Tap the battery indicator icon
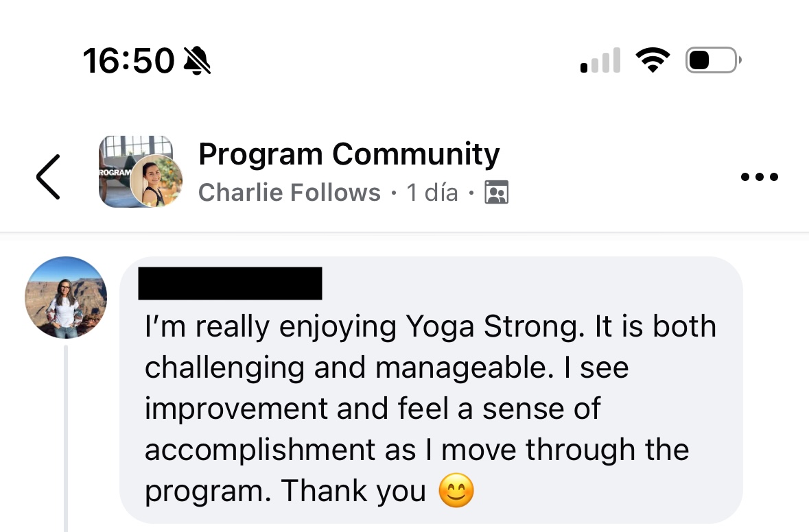 (x=712, y=60)
